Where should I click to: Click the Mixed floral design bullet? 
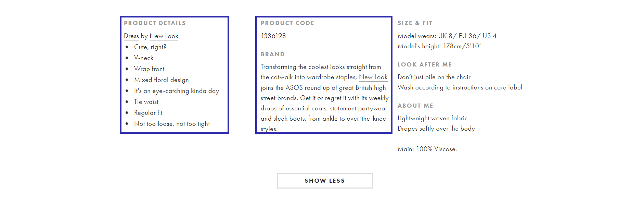pos(162,80)
